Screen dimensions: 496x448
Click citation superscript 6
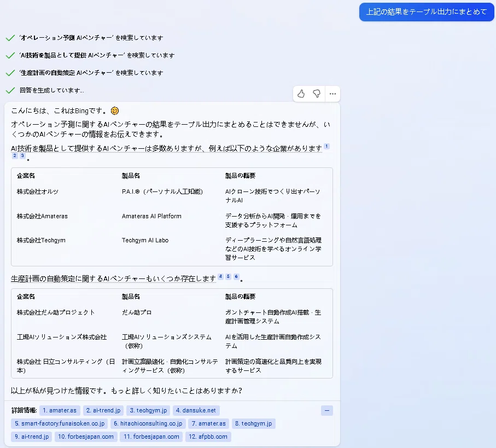(x=236, y=277)
